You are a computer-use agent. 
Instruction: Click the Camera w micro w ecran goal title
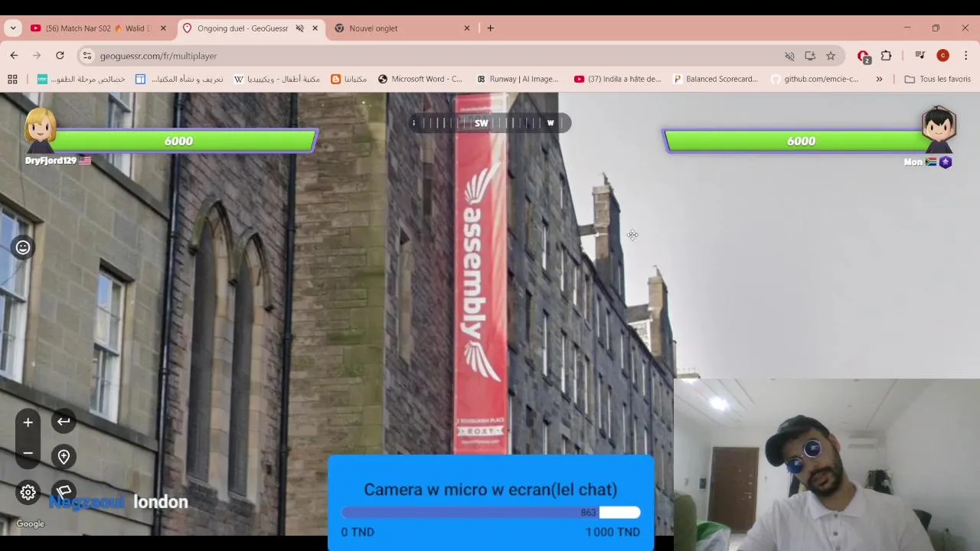tap(490, 490)
